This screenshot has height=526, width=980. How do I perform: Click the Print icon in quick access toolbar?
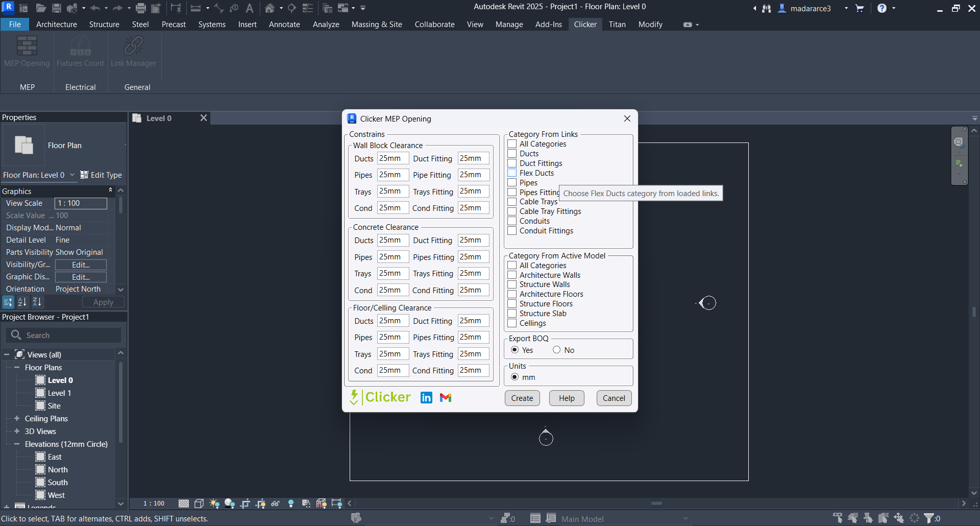tap(141, 8)
